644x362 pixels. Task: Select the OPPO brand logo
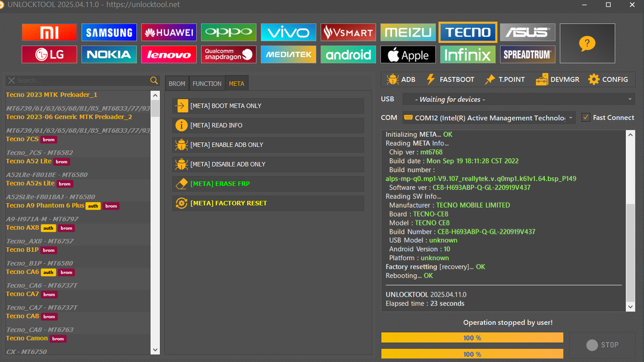tap(229, 33)
